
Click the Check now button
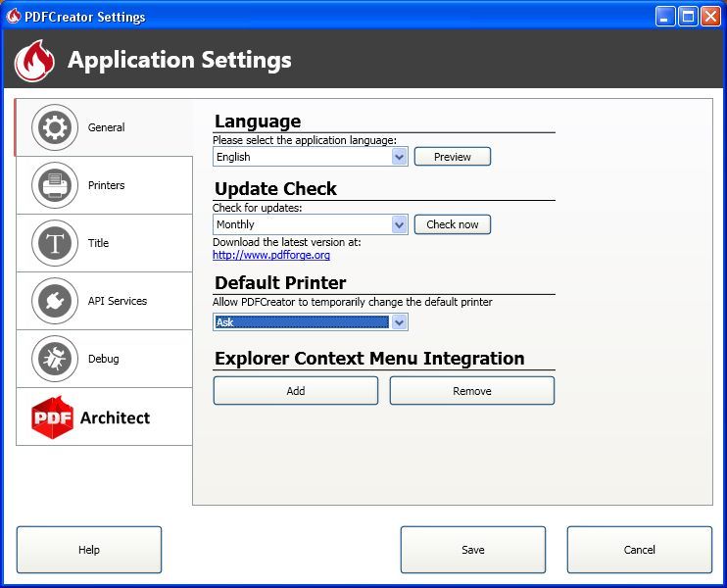pos(452,224)
